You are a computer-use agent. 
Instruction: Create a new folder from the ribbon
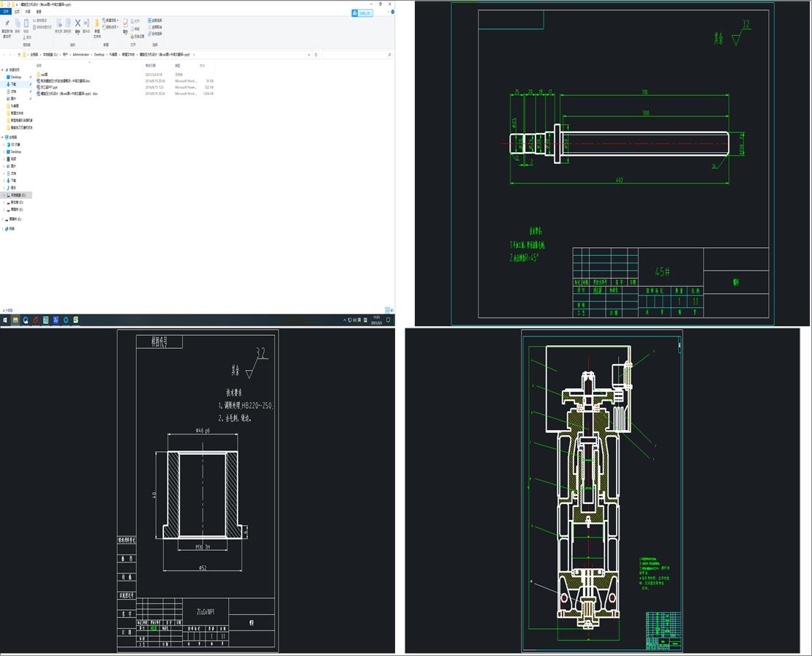96,22
